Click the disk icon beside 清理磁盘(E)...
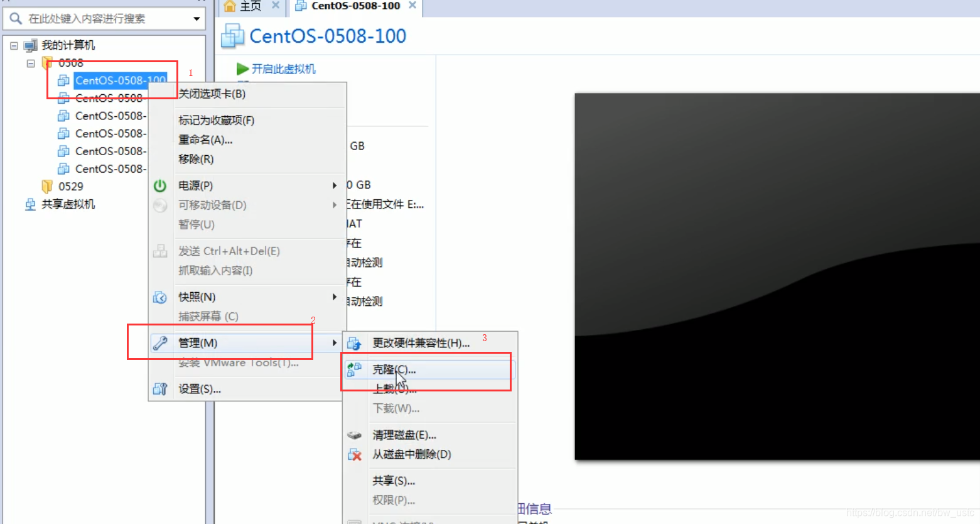Viewport: 980px width, 524px height. tap(354, 435)
